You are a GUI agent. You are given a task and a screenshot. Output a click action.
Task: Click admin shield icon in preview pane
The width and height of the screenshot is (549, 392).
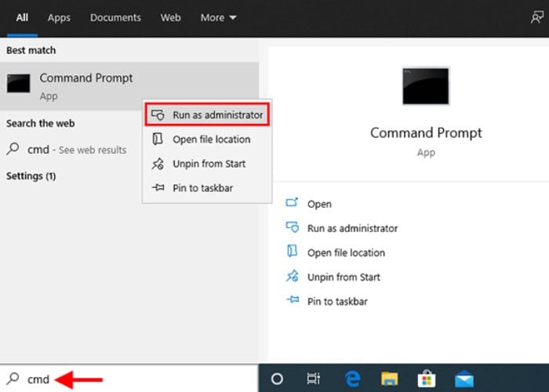pyautogui.click(x=293, y=227)
